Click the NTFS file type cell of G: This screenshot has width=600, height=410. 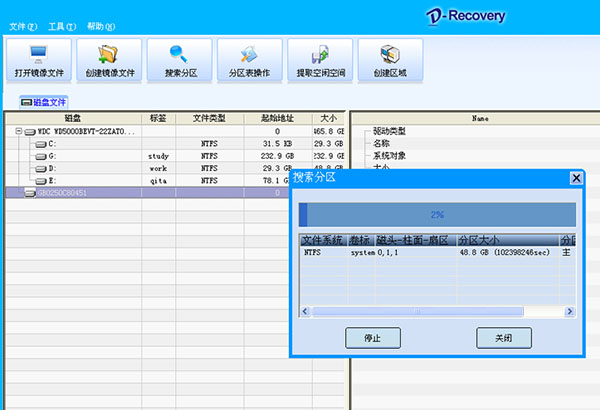click(x=209, y=156)
